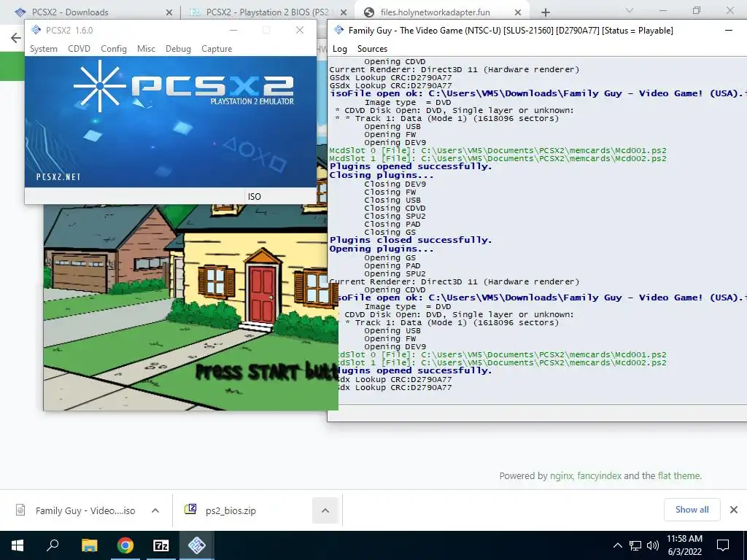The width and height of the screenshot is (747, 560).
Task: Switch to PCSX2 Playstation 2 BIOS tab
Action: click(x=267, y=12)
